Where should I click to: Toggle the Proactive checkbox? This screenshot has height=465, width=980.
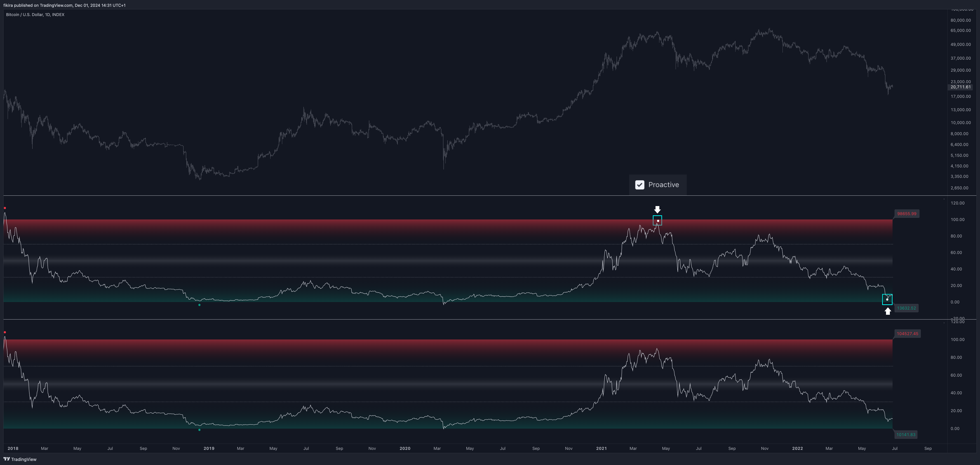tap(639, 185)
